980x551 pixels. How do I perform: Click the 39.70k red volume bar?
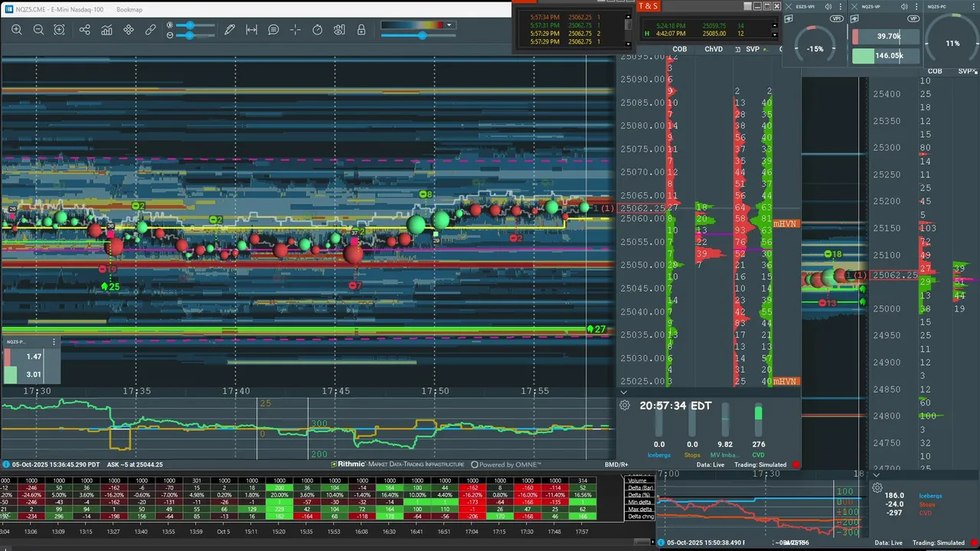click(885, 36)
